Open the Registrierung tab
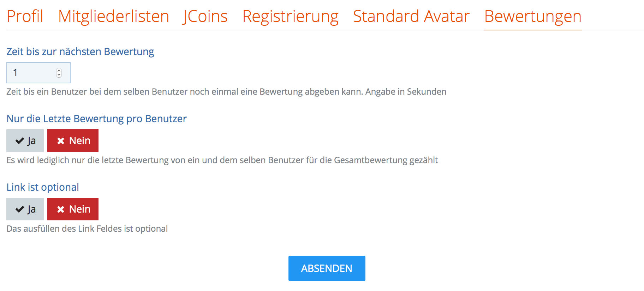This screenshot has width=644, height=291. (x=290, y=16)
